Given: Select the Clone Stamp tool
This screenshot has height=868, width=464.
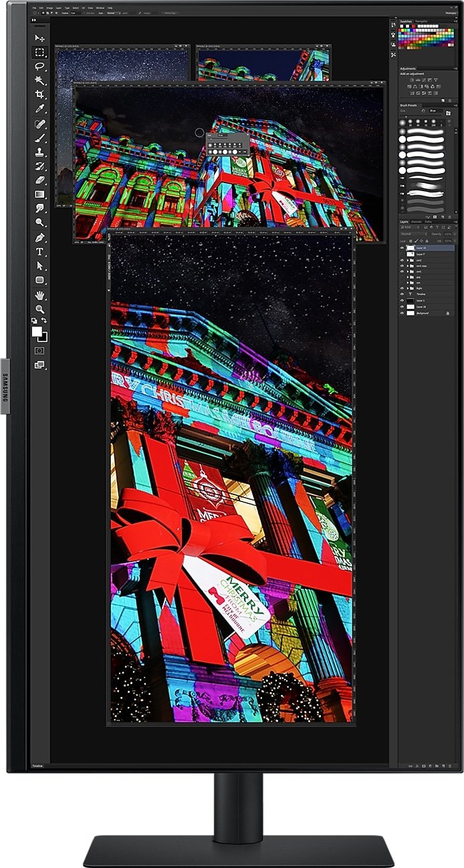Looking at the screenshot, I should [39, 152].
